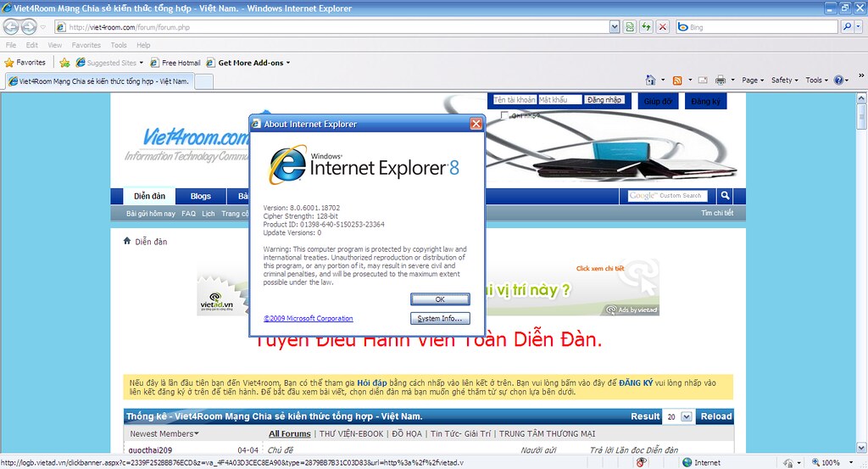The height and width of the screenshot is (469, 868).
Task: Click the browser Forward arrow button
Action: click(29, 26)
